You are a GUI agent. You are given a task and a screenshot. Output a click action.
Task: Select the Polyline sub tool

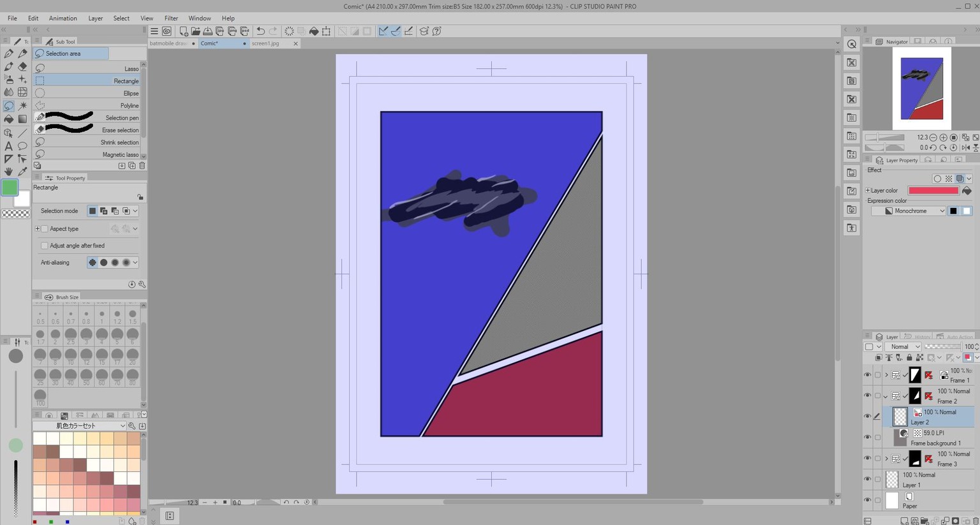[87, 105]
